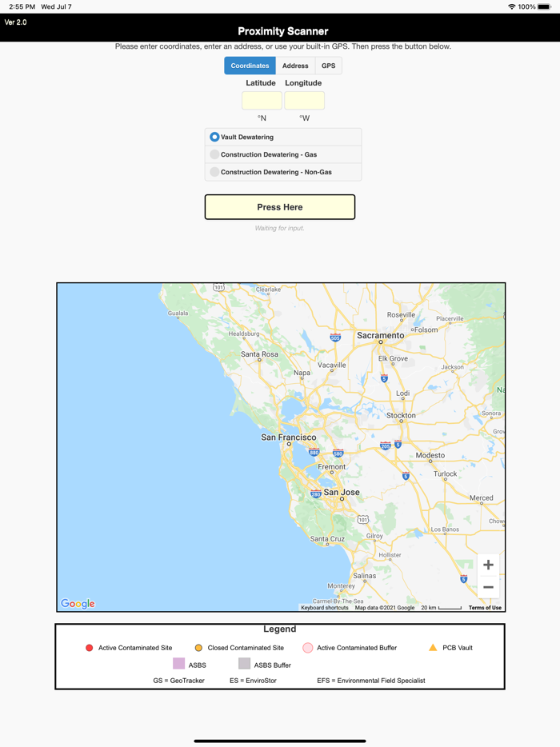Click the San Jose label on map
560x747 pixels.
[342, 492]
